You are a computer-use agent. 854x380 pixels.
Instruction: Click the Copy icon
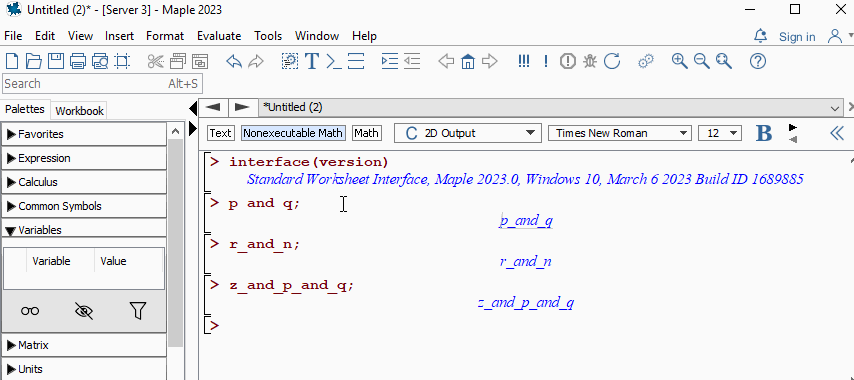[178, 61]
